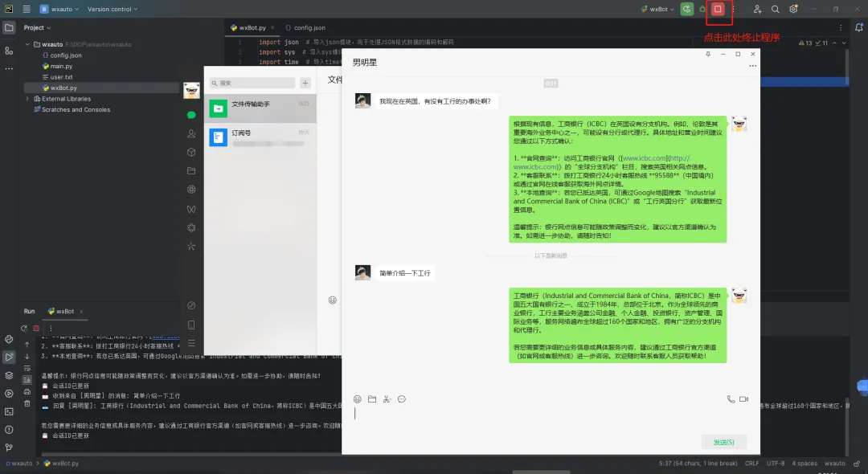Screen dimensions: 868x474
Task: Stop the running wxBot program in PyCharm toolbar
Action: point(718,9)
